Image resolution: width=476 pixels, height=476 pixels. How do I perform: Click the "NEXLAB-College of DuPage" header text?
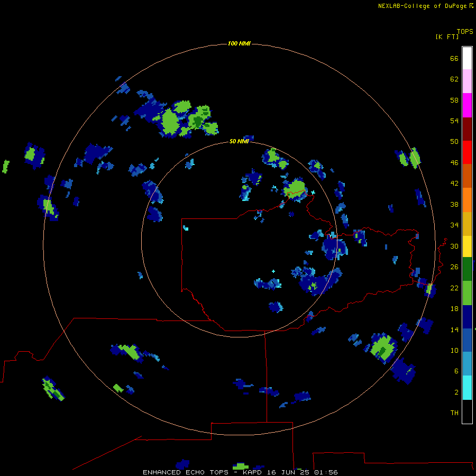point(422,6)
